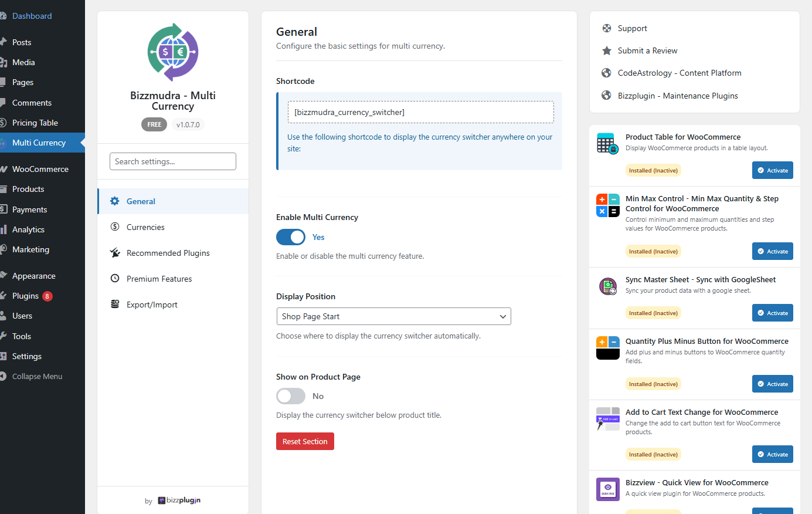Click the Tools wrench icon in admin menu
The width and height of the screenshot is (812, 514).
pyautogui.click(x=3, y=336)
